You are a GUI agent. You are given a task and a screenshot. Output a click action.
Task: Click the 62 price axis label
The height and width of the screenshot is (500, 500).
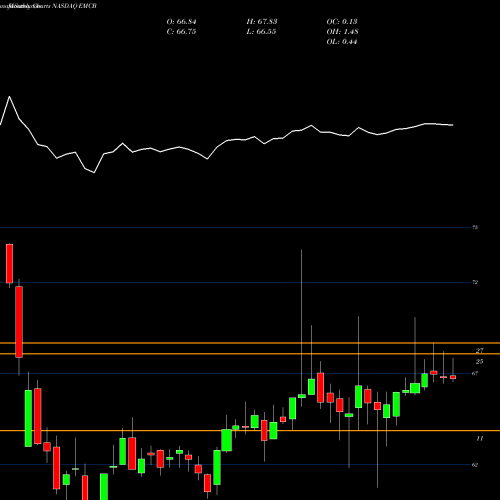pyautogui.click(x=475, y=465)
